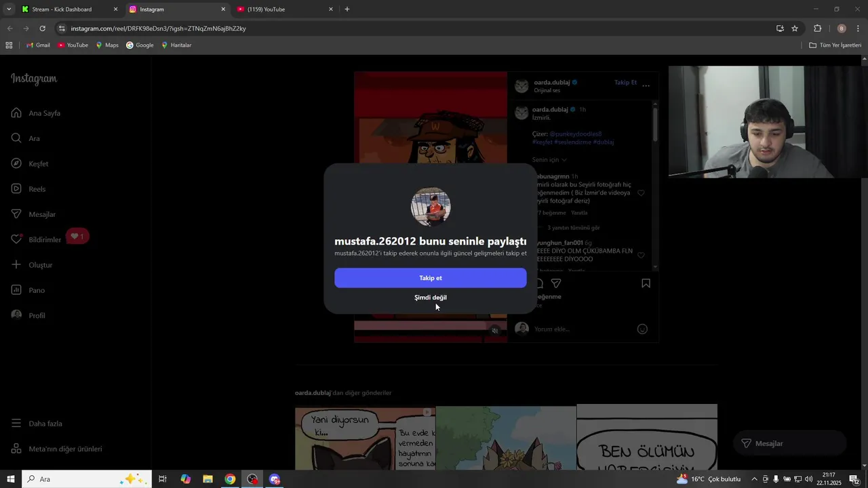
Task: Open post options three-dot menu
Action: coord(646,86)
